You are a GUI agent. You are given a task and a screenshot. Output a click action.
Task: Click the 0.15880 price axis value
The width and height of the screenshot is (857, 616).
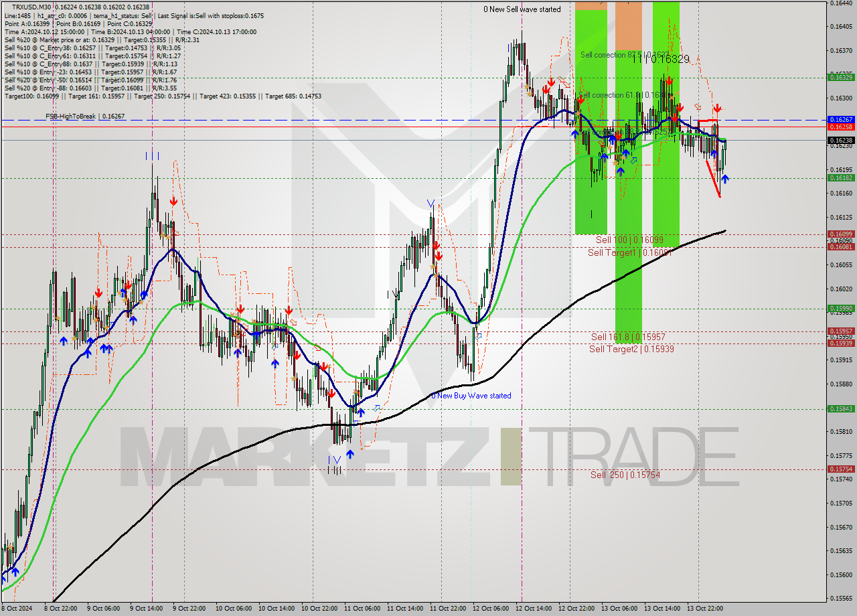(841, 384)
